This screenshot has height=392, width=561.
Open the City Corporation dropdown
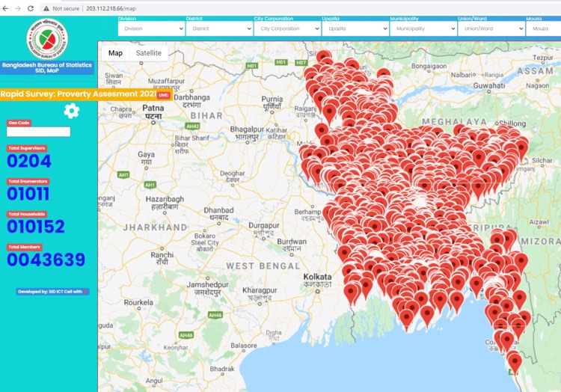click(287, 28)
